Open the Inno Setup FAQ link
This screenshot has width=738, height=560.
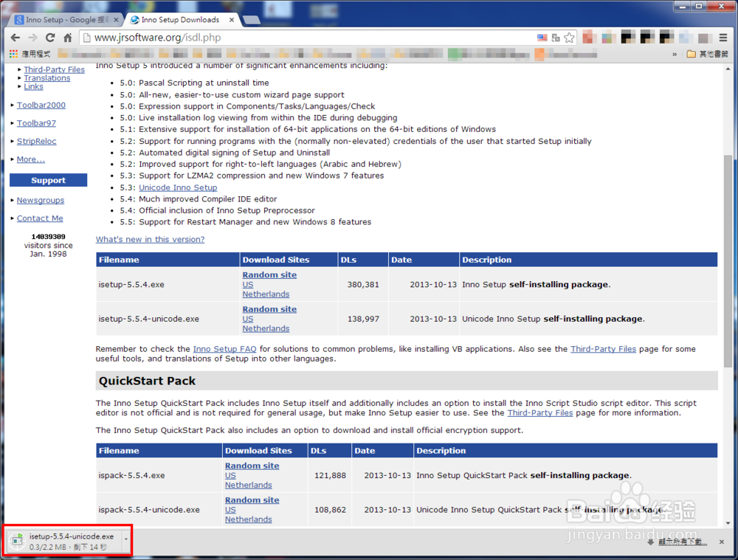[x=224, y=349]
